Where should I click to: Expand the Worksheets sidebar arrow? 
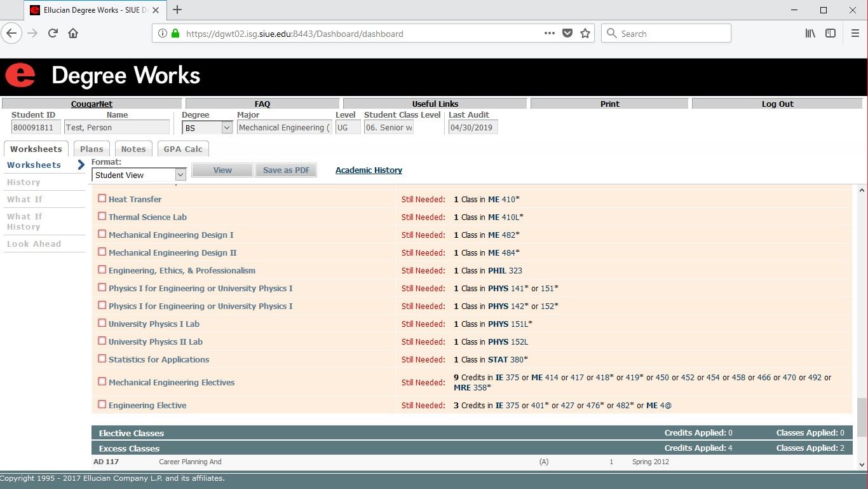pos(81,165)
